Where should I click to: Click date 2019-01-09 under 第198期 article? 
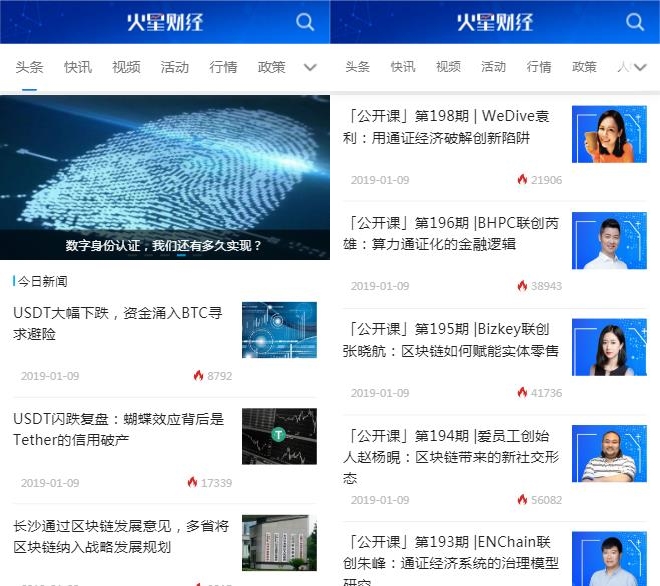(380, 180)
